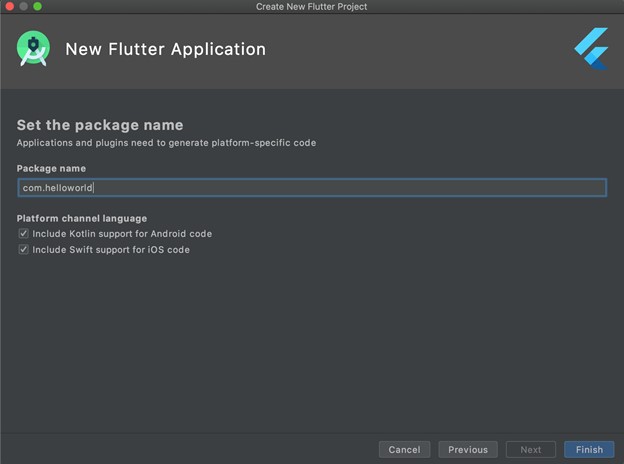
Task: Click the gray minimize window button
Action: click(23, 6)
